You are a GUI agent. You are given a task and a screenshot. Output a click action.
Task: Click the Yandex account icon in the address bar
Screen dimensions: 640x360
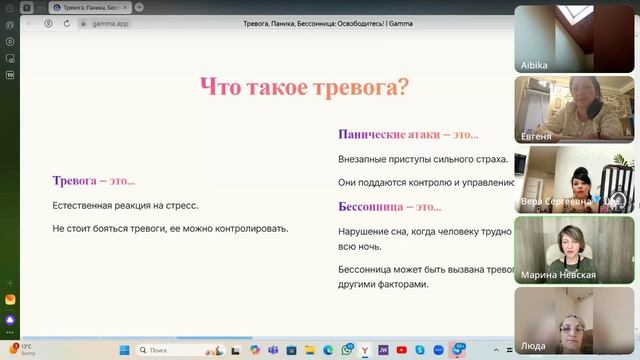[x=49, y=24]
